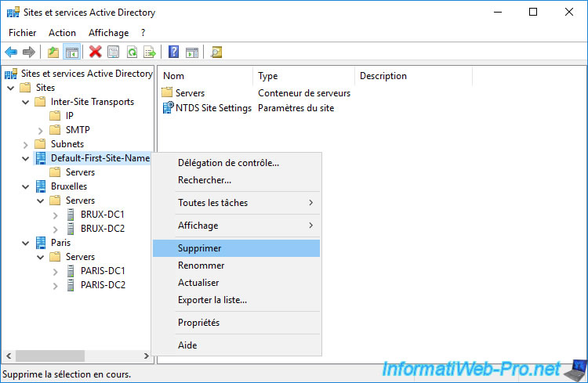Screen dimensions: 588x383
Task: Click the green Refresh toolbar icon
Action: point(132,52)
